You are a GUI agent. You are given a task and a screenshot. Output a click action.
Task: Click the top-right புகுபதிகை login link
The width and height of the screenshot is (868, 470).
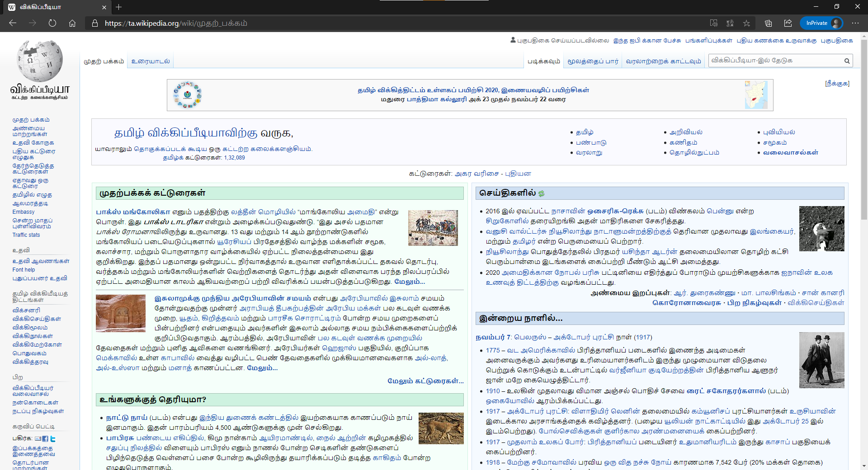click(x=837, y=40)
